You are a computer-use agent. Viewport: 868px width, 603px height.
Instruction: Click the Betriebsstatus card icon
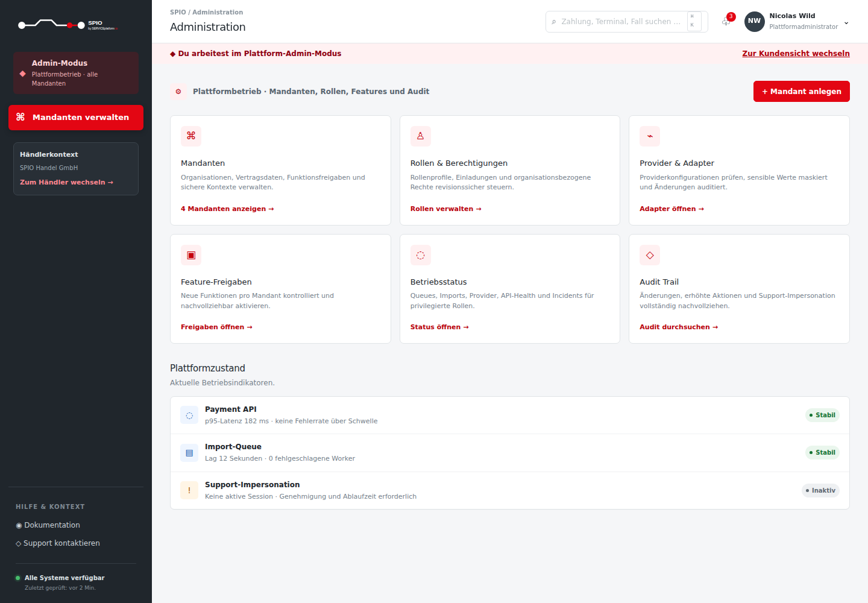point(421,255)
